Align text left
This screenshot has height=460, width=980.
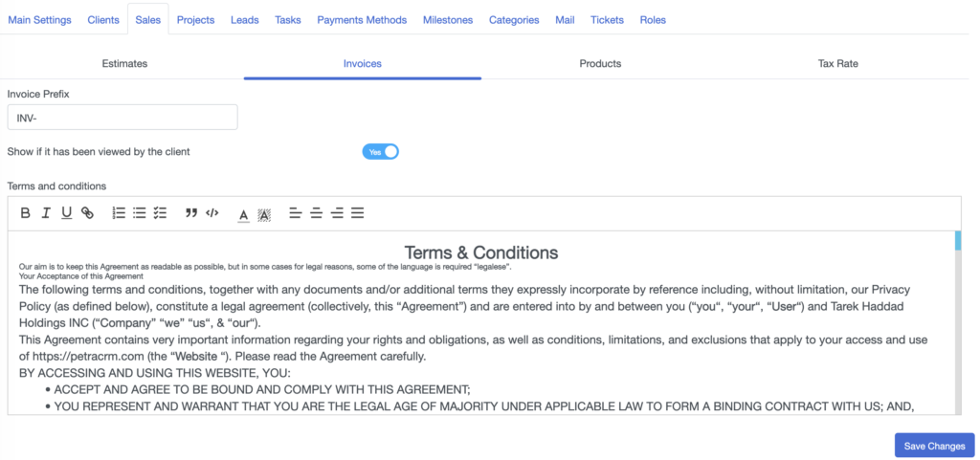[296, 213]
